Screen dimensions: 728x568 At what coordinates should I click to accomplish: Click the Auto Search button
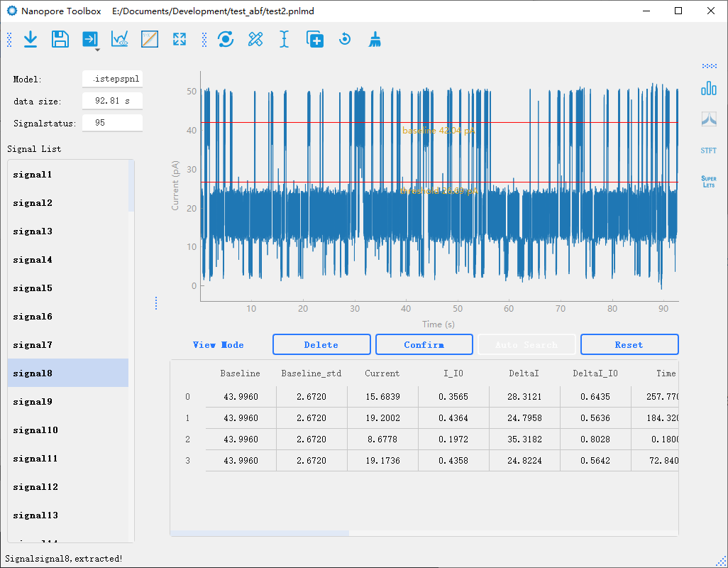(526, 344)
